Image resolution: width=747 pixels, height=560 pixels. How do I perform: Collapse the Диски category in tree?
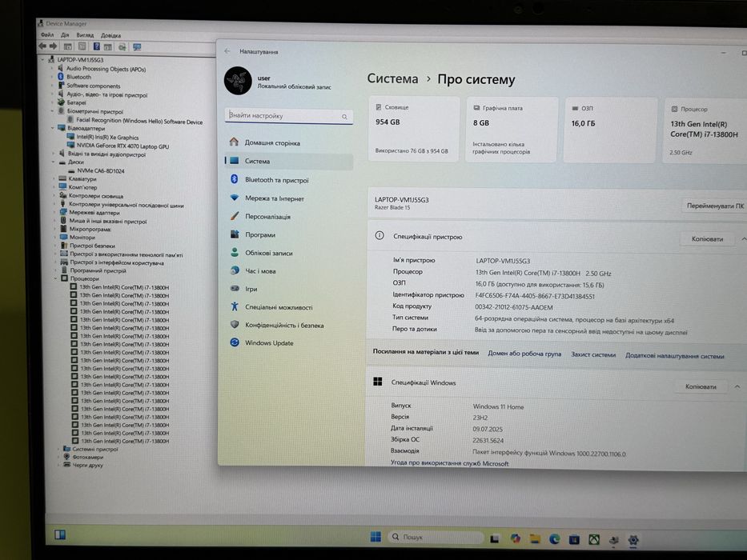[53, 162]
